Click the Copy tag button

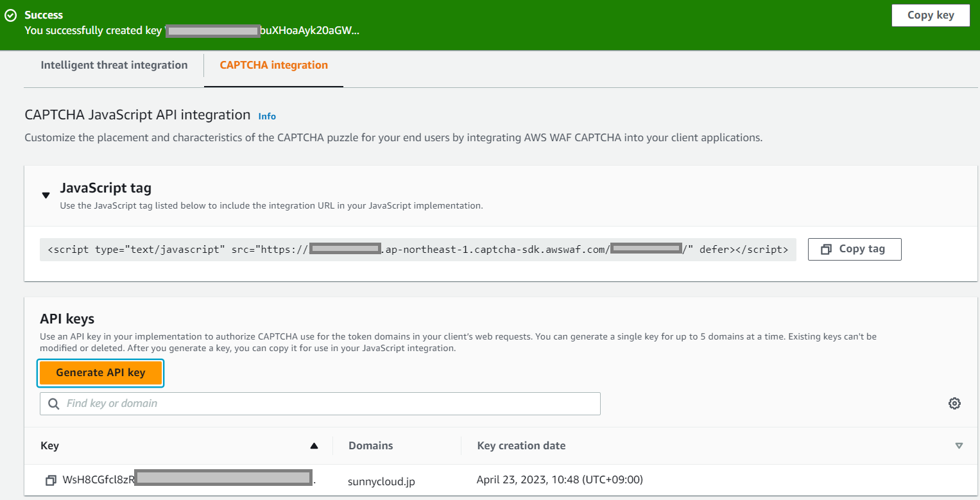854,249
